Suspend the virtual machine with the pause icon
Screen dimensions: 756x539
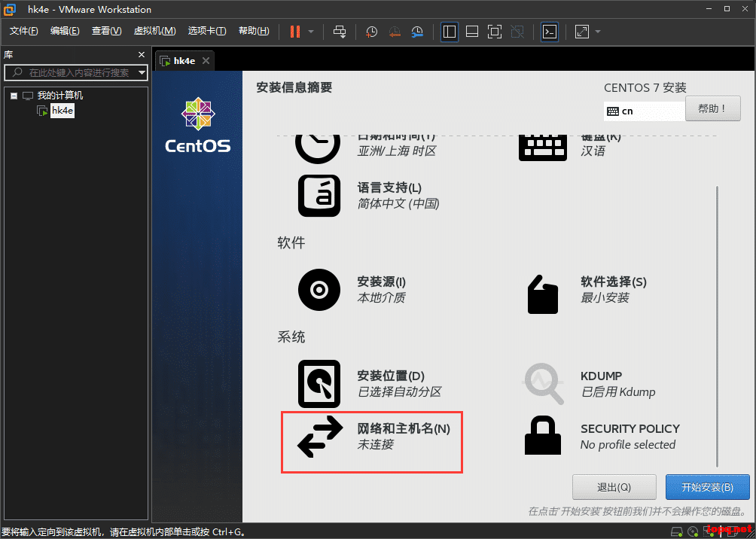coord(295,32)
